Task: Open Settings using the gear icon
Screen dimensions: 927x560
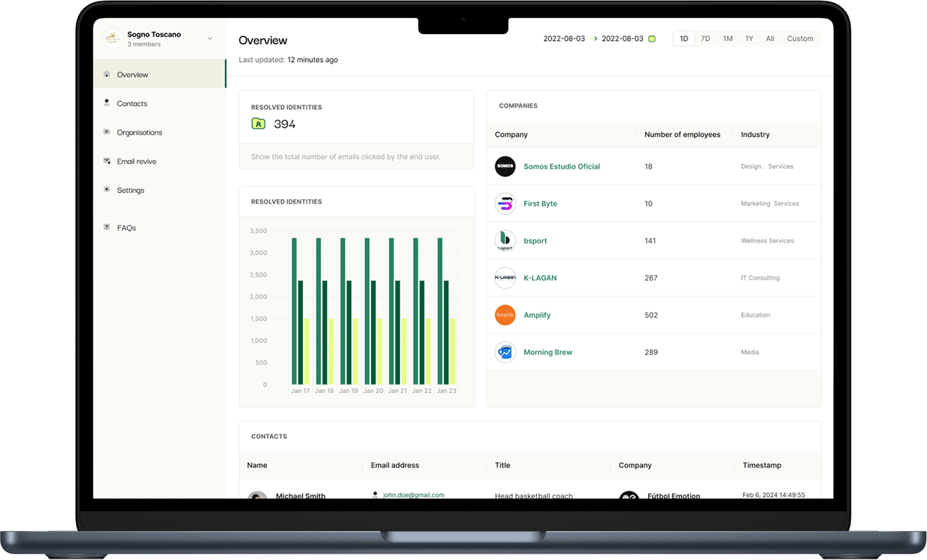Action: point(107,190)
